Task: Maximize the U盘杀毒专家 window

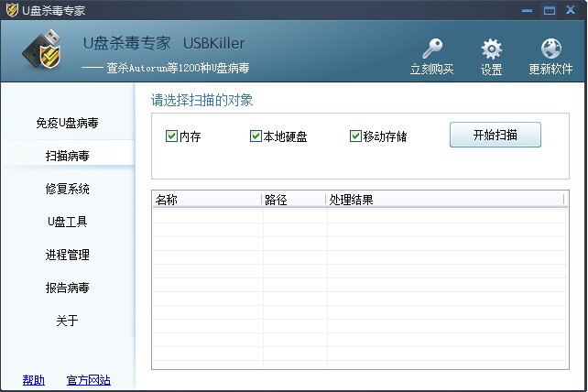Action: (550, 10)
